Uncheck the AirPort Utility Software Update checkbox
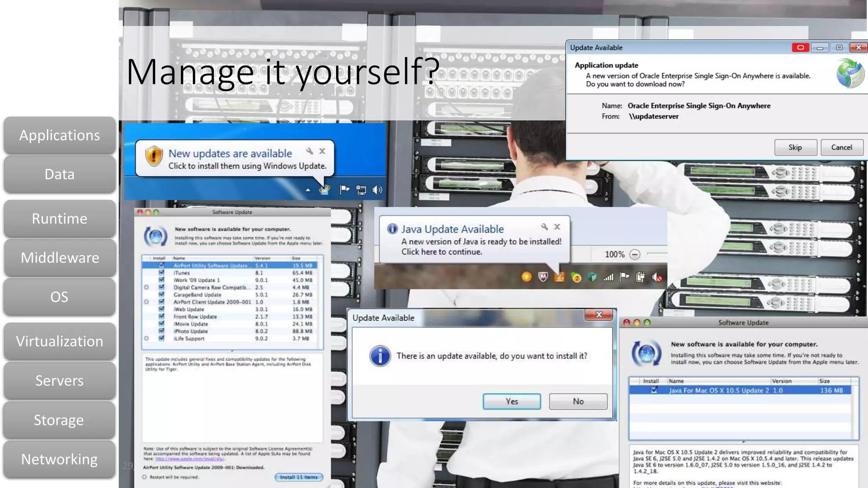868x488 pixels. (x=161, y=266)
